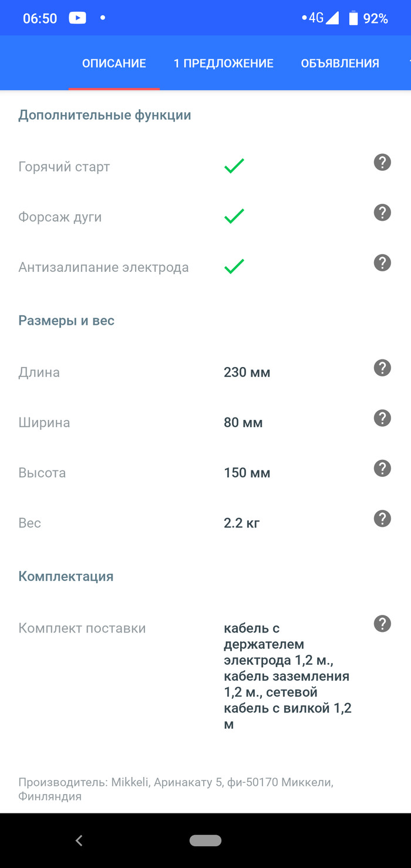Tap help icon next to Вес
This screenshot has width=411, height=868.
(382, 519)
